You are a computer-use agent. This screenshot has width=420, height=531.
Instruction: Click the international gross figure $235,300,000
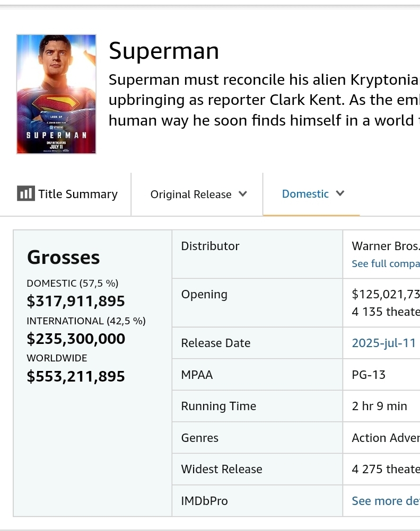76,339
